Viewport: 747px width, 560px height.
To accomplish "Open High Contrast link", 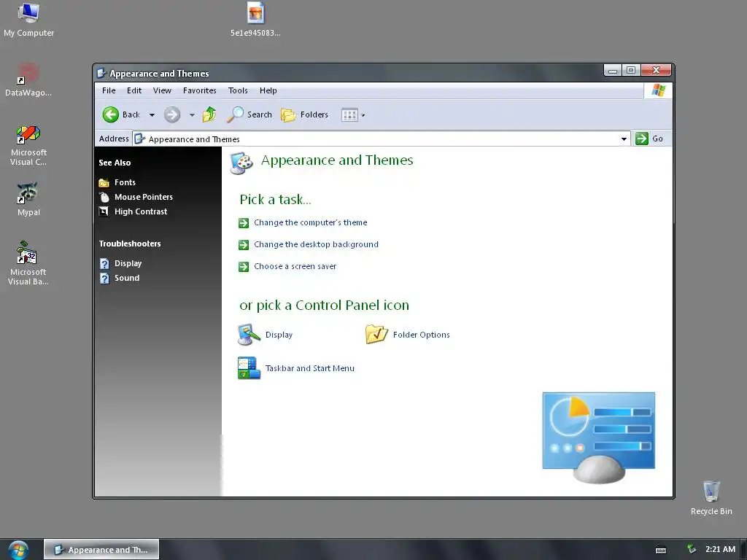I will coord(141,211).
